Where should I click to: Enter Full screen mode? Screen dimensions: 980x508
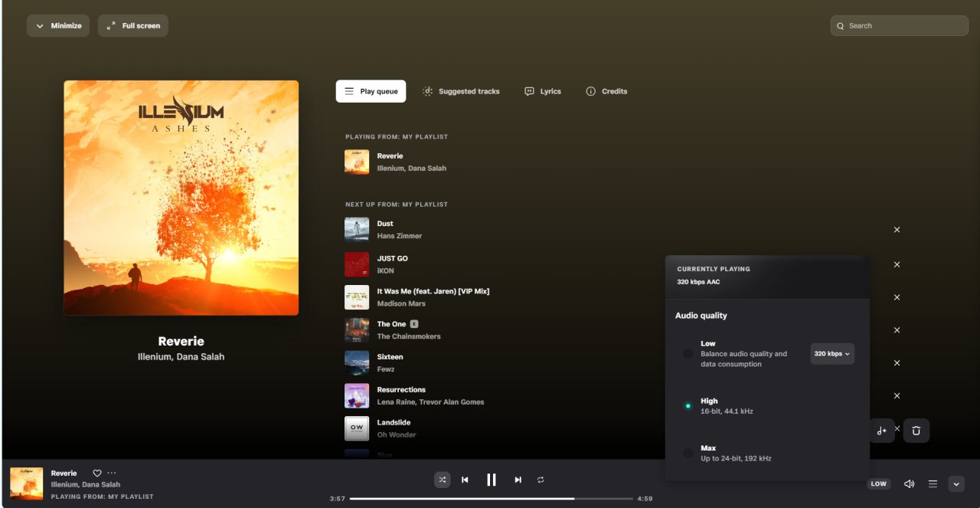[133, 25]
